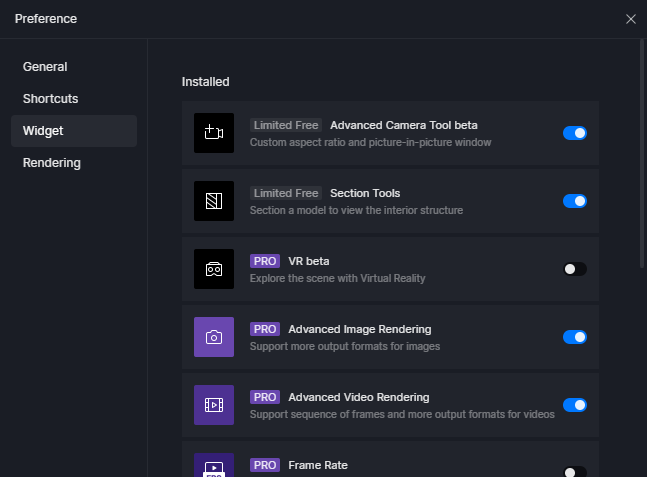Click the PRO badge beside VR beta
Screen dimensions: 647x477
pos(265,261)
